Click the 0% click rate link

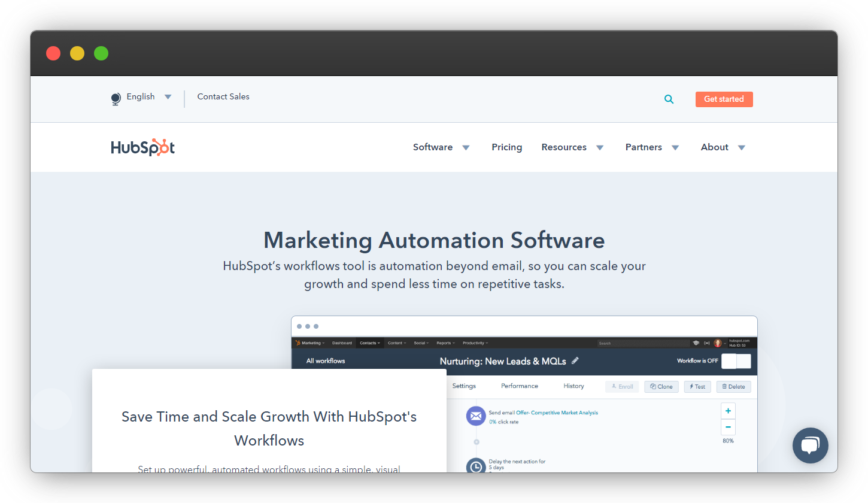503,422
